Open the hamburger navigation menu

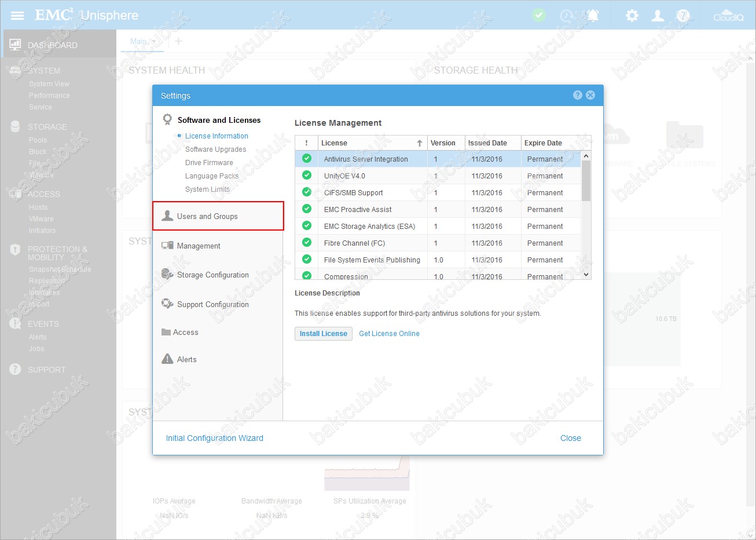pos(17,16)
